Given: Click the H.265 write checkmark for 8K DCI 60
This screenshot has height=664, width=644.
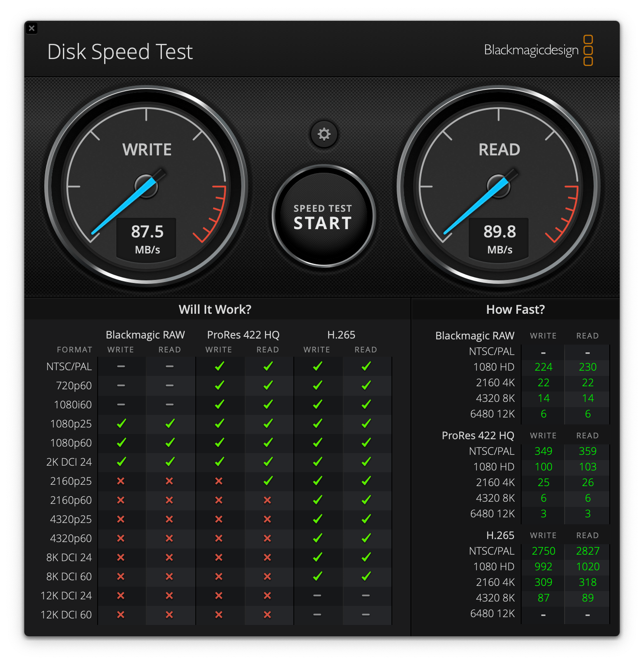Looking at the screenshot, I should [x=318, y=576].
